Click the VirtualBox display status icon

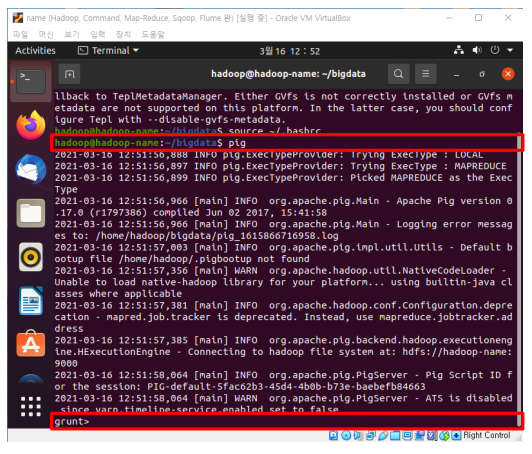(x=407, y=435)
